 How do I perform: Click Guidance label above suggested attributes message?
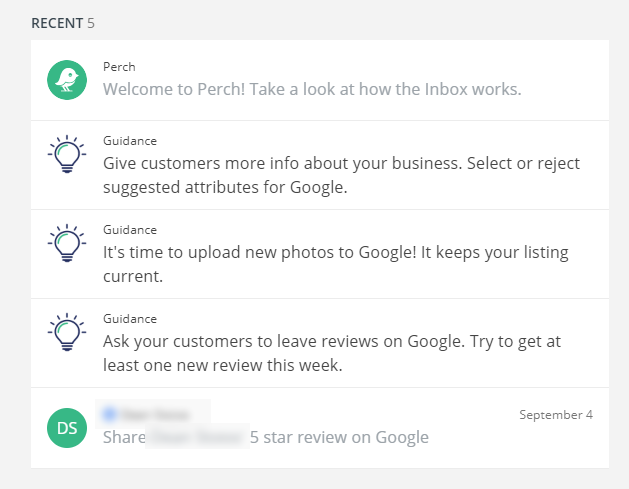130,141
